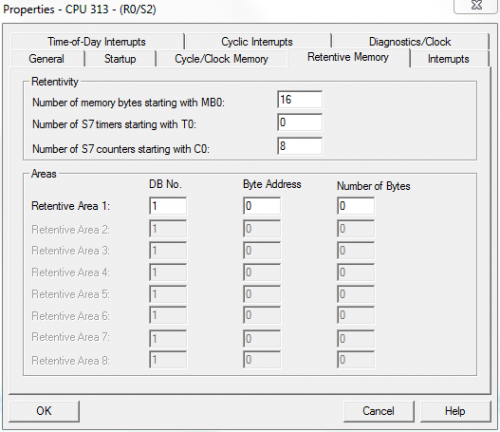
Task: Click Retentive Area 5 DB No. field
Action: click(x=168, y=294)
